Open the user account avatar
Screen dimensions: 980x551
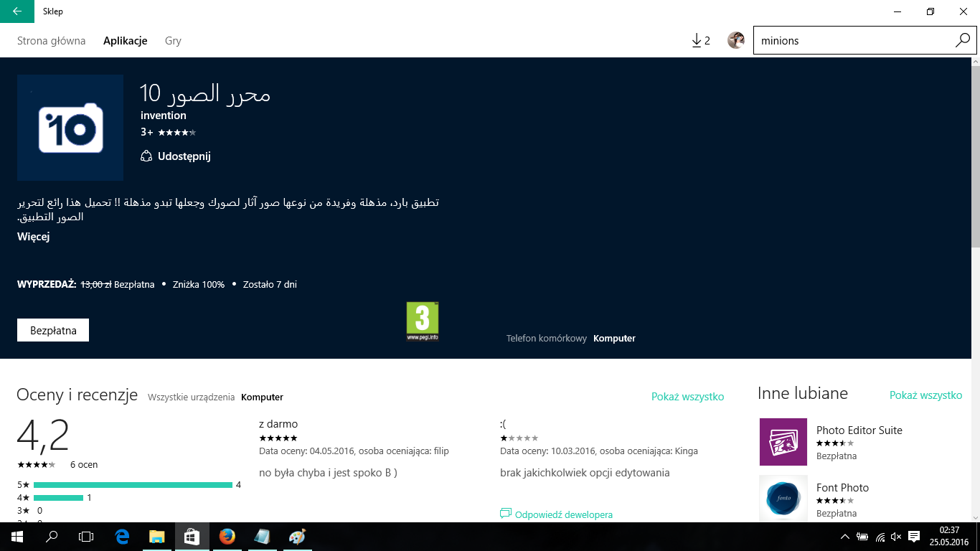[x=736, y=41]
